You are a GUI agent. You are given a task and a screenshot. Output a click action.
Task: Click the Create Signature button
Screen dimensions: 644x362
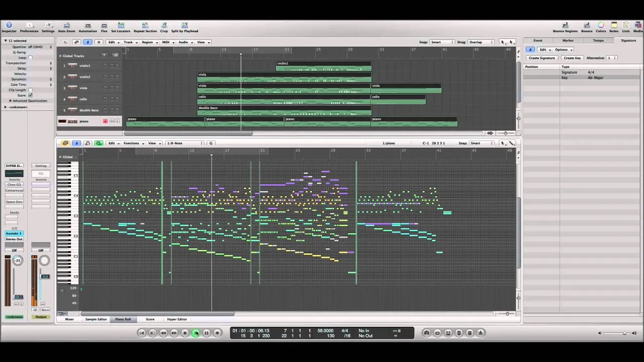click(x=542, y=58)
